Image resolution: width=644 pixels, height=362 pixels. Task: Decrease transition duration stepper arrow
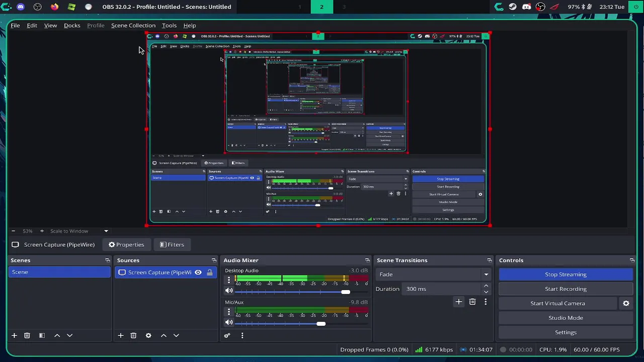pos(486,292)
